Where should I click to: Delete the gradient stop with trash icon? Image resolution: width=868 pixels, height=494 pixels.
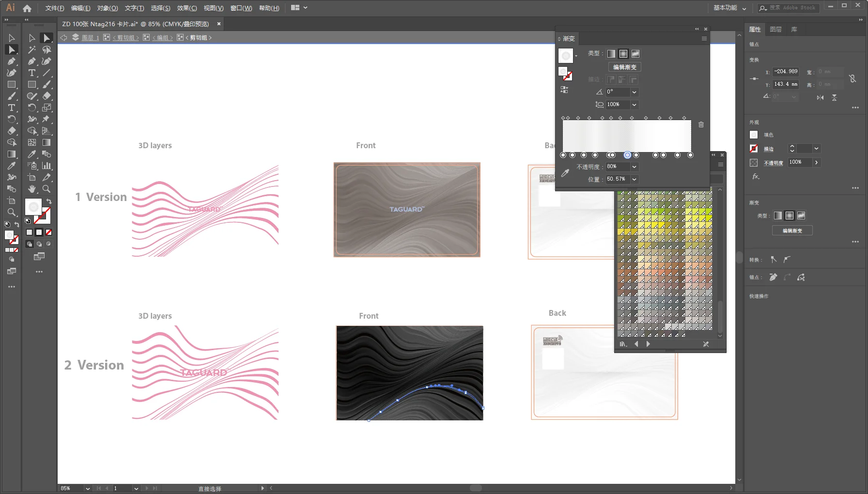(x=701, y=124)
